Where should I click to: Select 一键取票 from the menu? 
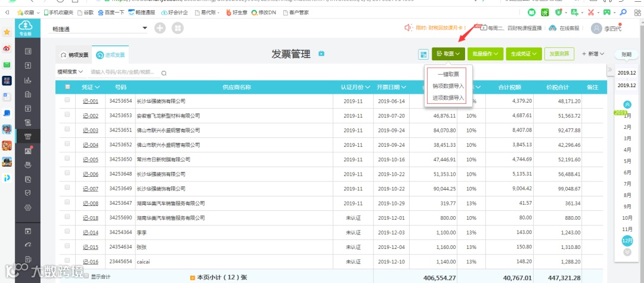tap(448, 75)
